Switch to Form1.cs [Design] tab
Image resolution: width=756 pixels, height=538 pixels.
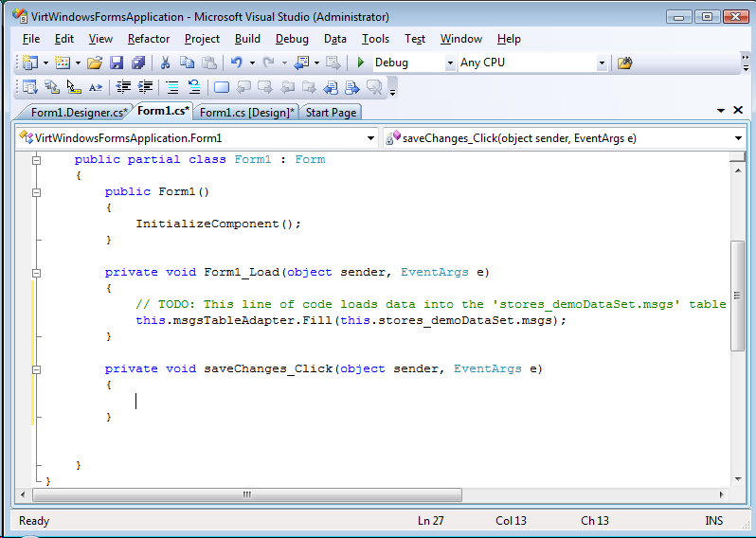click(247, 113)
